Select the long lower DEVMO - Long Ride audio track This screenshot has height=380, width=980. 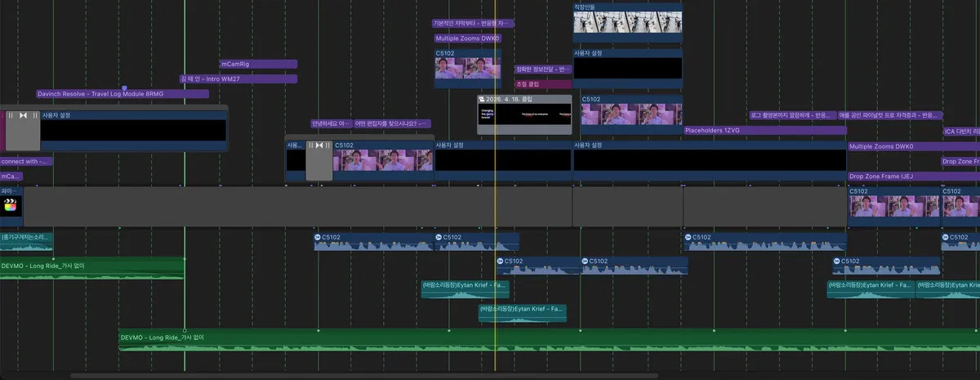(x=549, y=341)
